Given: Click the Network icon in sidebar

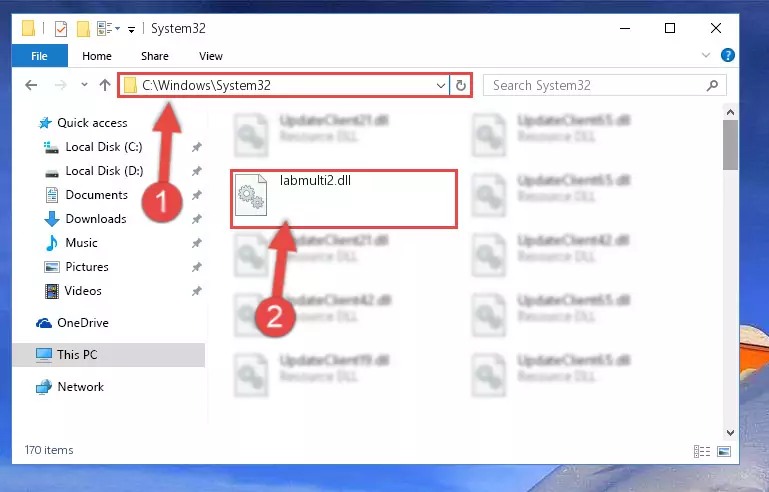Looking at the screenshot, I should 44,387.
